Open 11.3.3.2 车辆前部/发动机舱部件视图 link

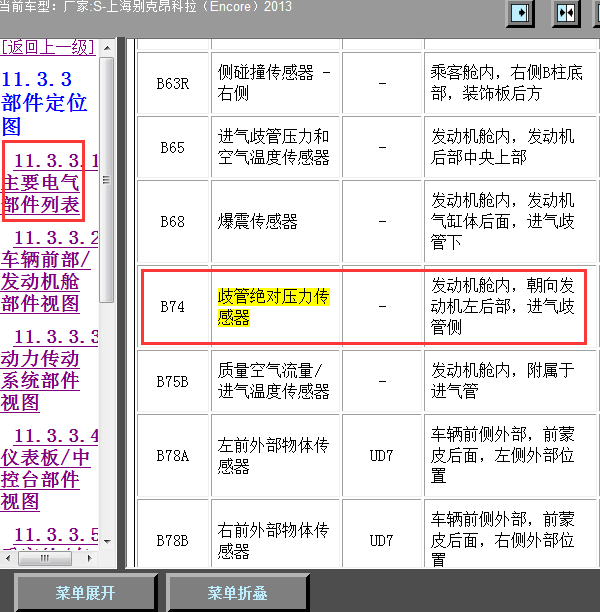coord(49,270)
